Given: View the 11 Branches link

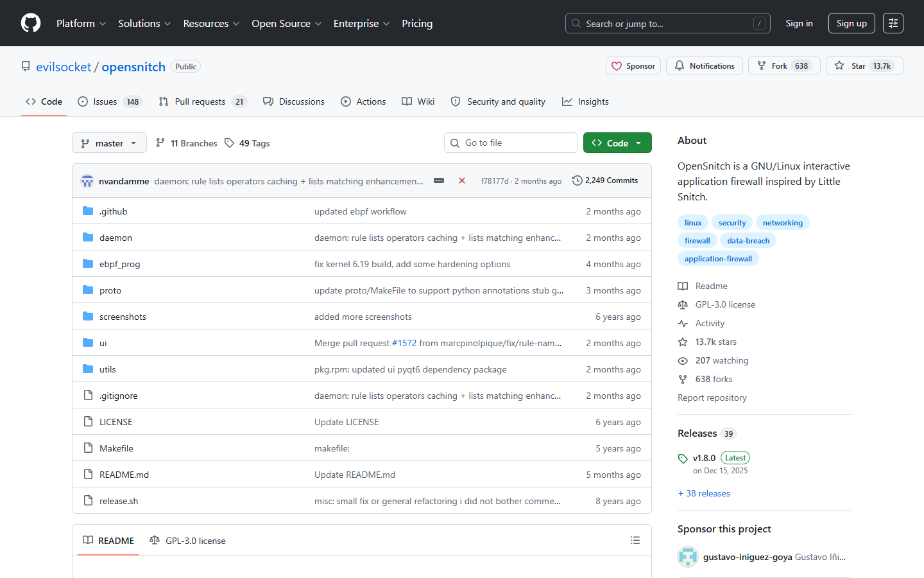Looking at the screenshot, I should pos(187,143).
